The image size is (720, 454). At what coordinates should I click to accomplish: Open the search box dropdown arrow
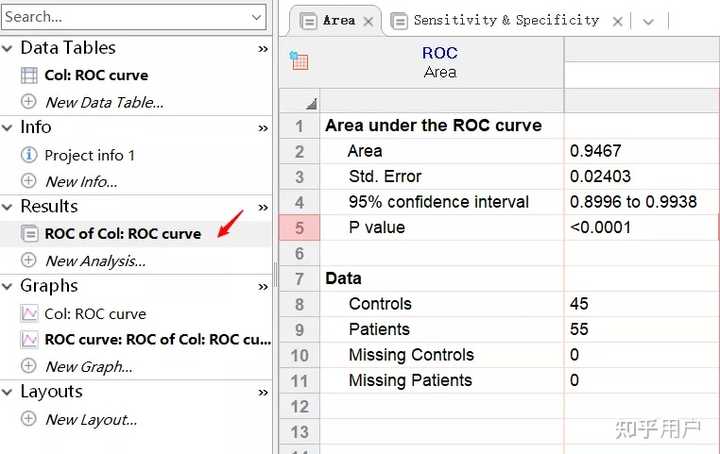pos(256,16)
